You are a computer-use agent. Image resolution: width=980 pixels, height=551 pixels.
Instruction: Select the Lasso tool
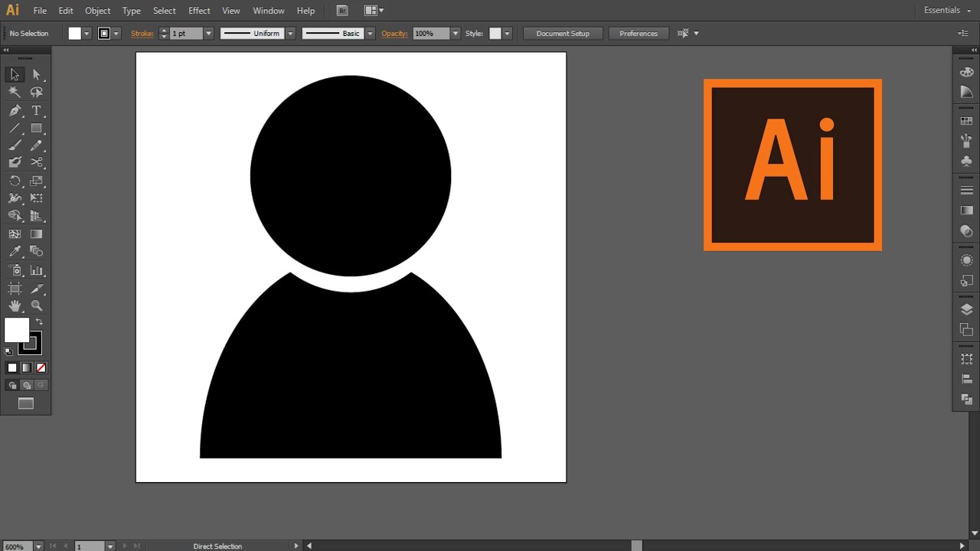tap(36, 92)
